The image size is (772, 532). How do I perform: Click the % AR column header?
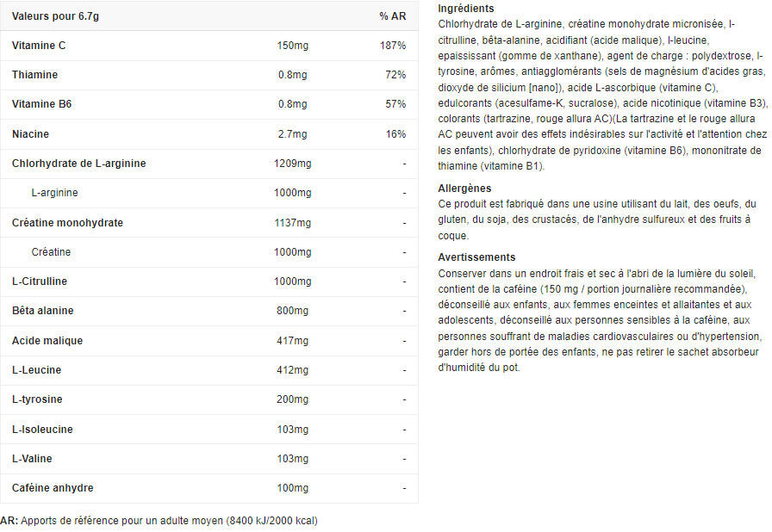[392, 16]
